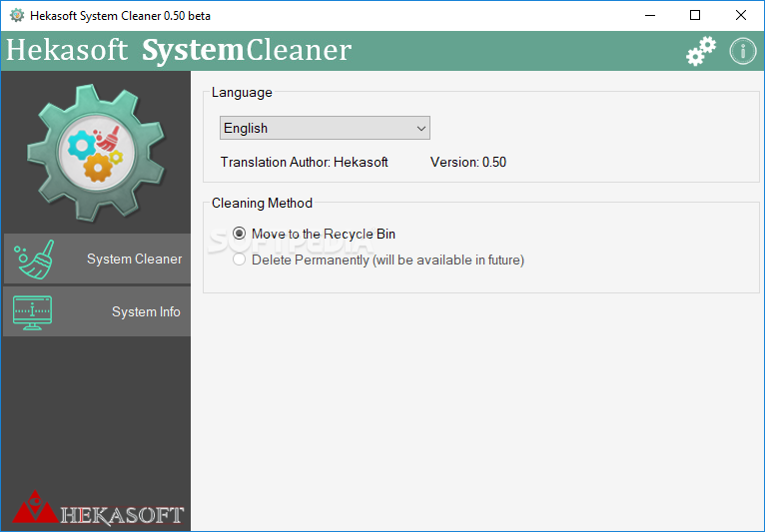Minimize the Hekasoft System Cleaner window

click(650, 16)
